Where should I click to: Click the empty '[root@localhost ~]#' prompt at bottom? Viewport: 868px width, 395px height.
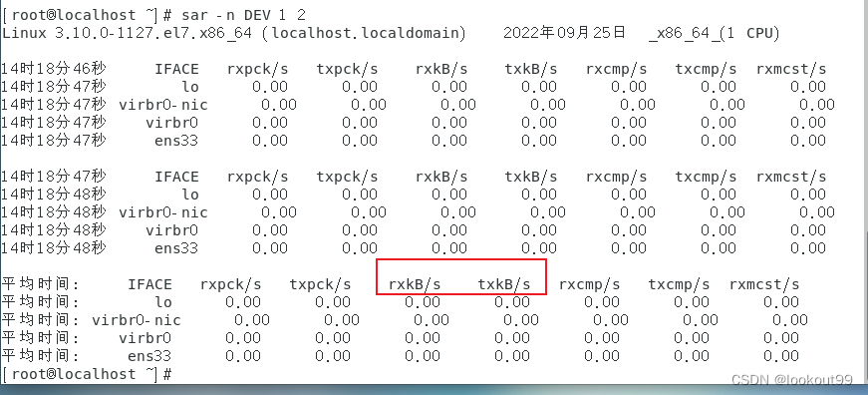(87, 374)
